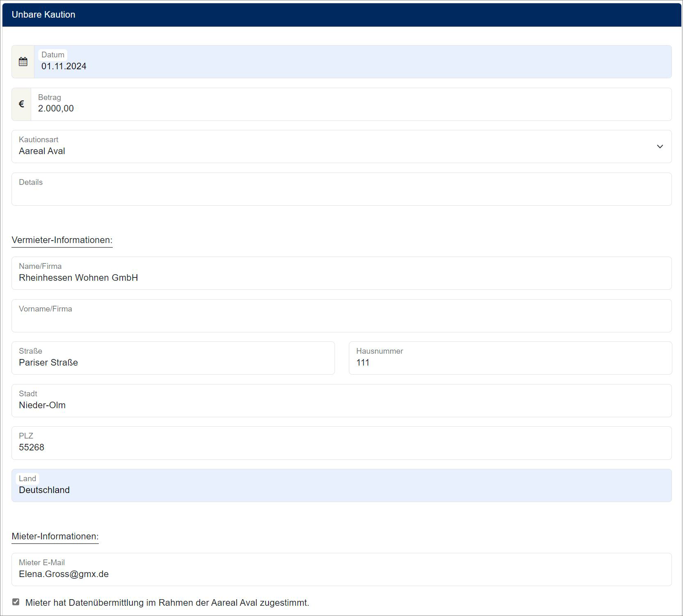Click the Vermieter-Informationen section heading
The image size is (683, 616).
point(62,240)
